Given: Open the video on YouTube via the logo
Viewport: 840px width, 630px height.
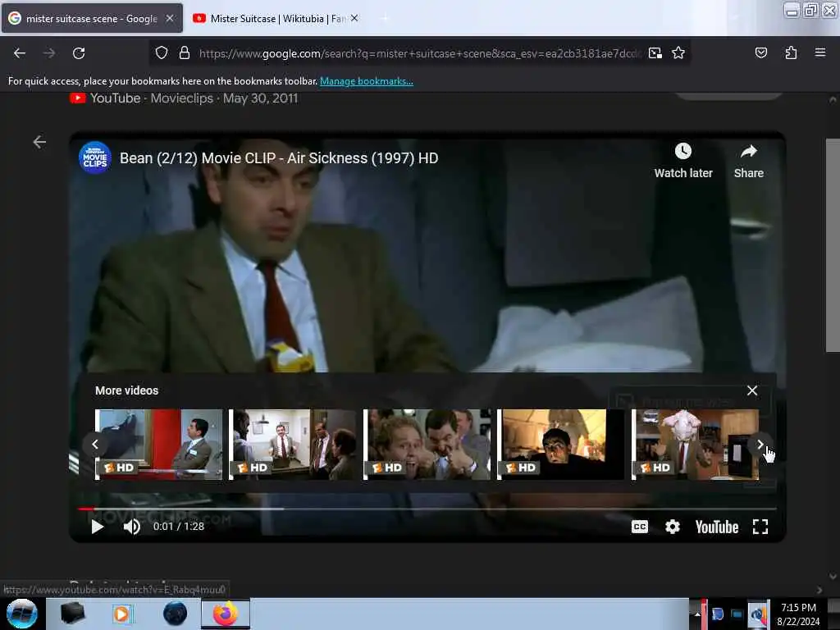Looking at the screenshot, I should click(717, 527).
